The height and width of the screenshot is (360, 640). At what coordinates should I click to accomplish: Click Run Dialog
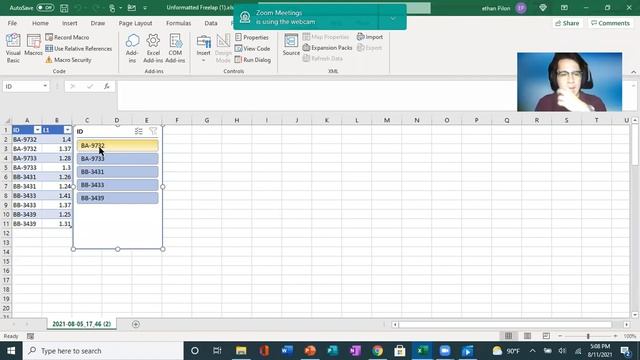[x=253, y=60]
